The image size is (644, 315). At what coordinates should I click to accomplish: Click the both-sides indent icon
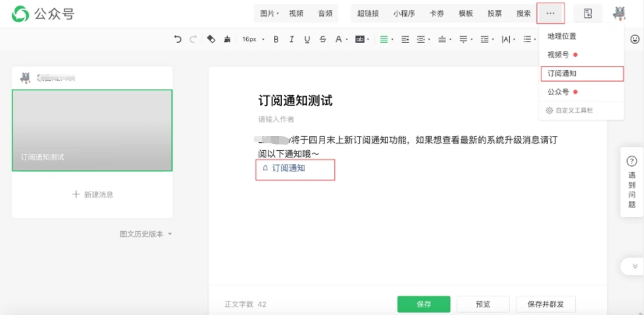coord(420,40)
